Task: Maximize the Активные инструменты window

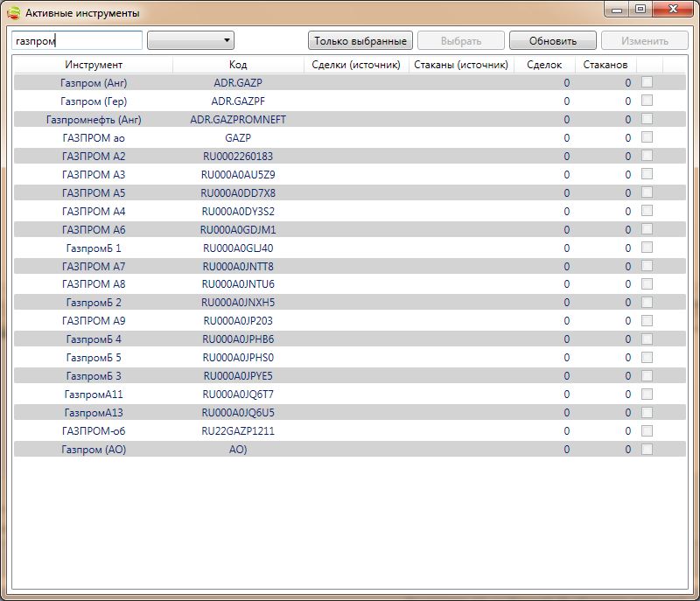Action: [x=640, y=9]
